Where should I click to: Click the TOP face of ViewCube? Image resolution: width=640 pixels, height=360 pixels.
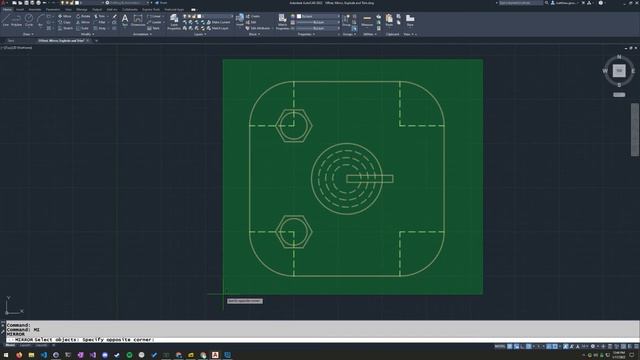tap(619, 71)
